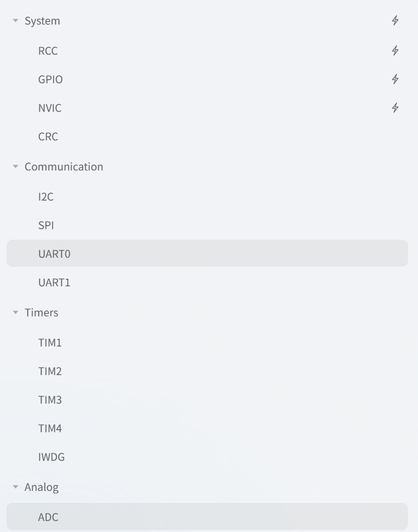
Task: Click the lightning bolt icon next to RCC
Action: click(395, 51)
